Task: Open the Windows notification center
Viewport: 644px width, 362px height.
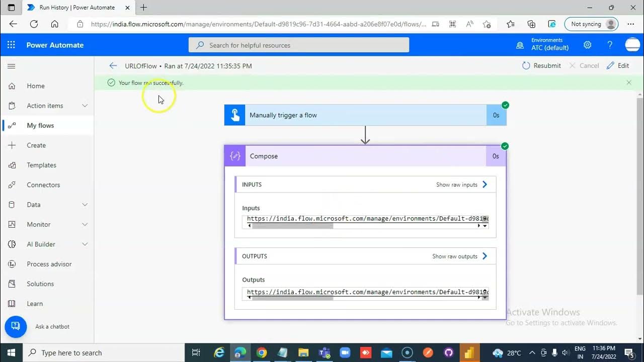Action: coord(629,352)
